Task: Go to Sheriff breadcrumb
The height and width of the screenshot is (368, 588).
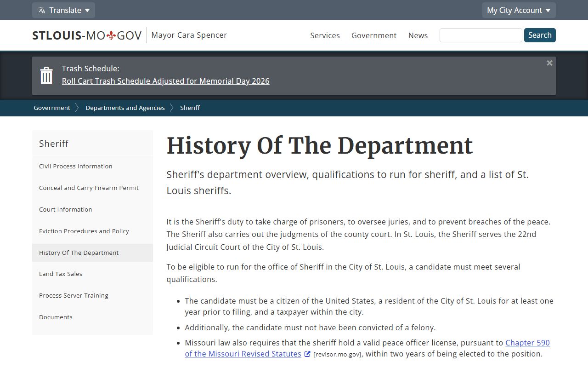Action: pyautogui.click(x=190, y=108)
